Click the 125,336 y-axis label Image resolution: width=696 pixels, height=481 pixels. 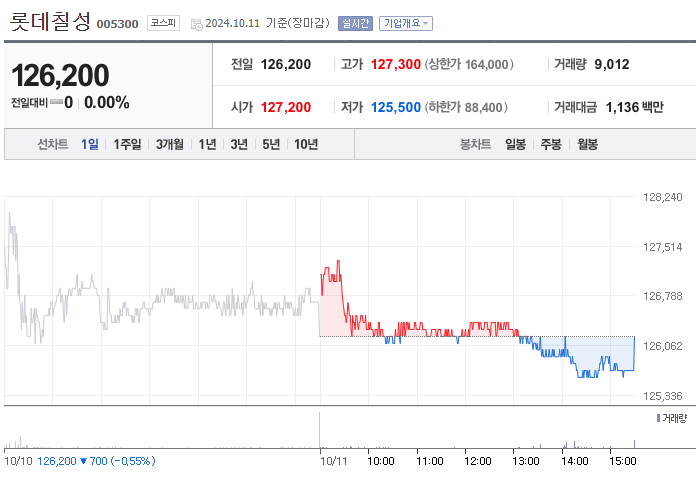tap(662, 396)
